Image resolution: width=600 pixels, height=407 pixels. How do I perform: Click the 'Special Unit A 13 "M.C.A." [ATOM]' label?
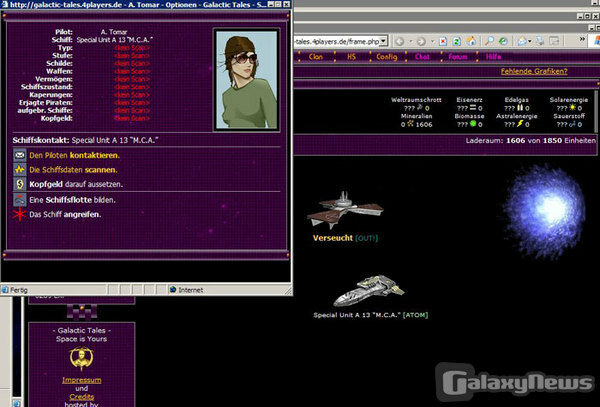tap(370, 315)
